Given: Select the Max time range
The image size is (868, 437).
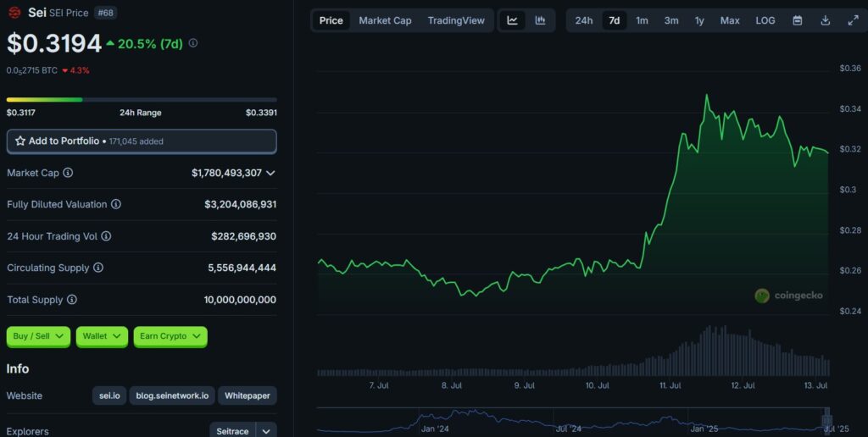Looking at the screenshot, I should (x=730, y=20).
